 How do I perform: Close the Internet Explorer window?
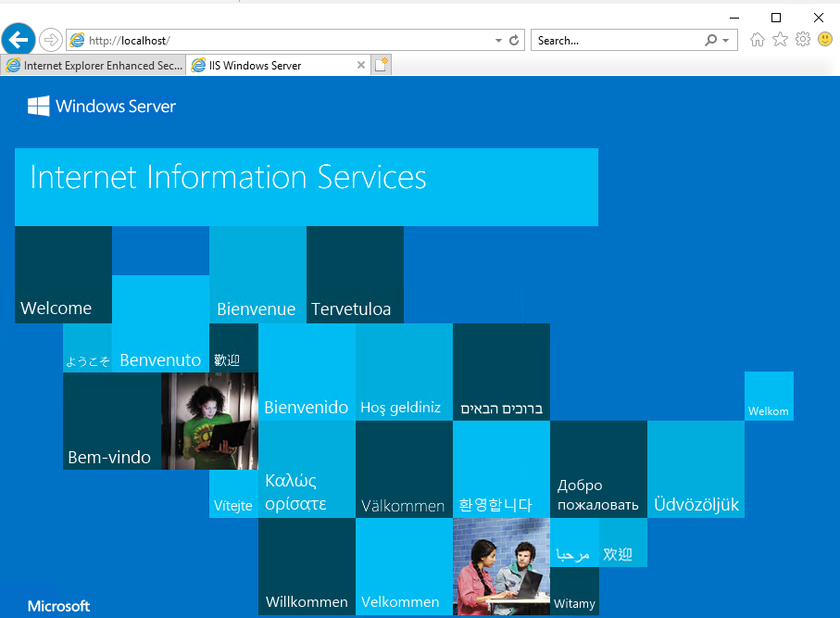818,18
